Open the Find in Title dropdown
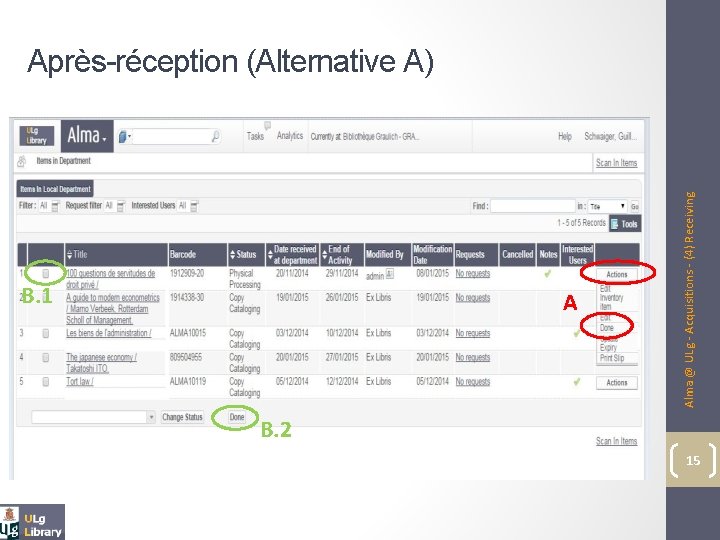 pos(608,207)
